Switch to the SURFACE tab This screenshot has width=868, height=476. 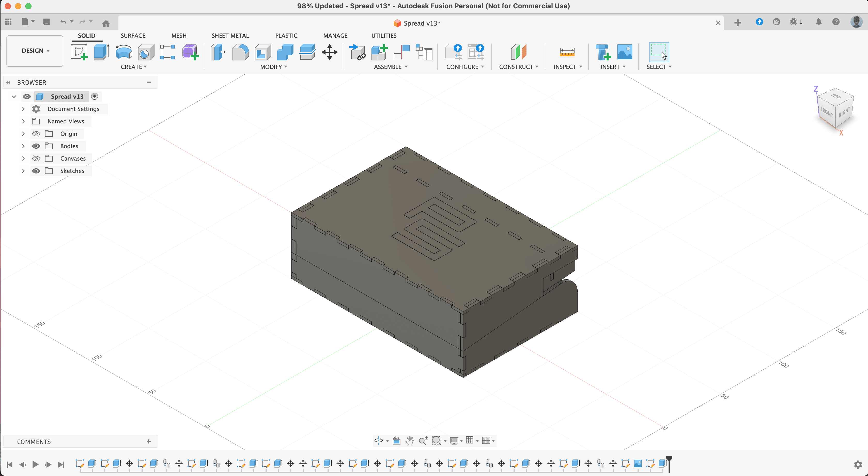coord(133,36)
